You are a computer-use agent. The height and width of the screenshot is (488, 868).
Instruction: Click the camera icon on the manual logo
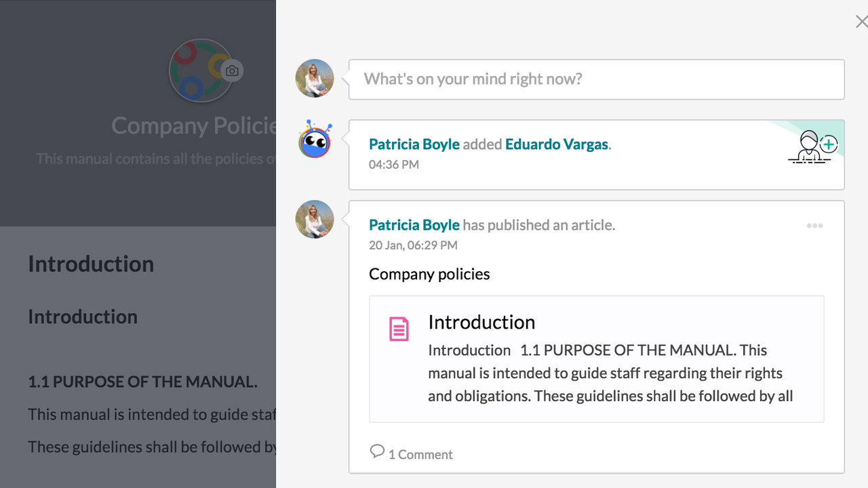pos(232,71)
